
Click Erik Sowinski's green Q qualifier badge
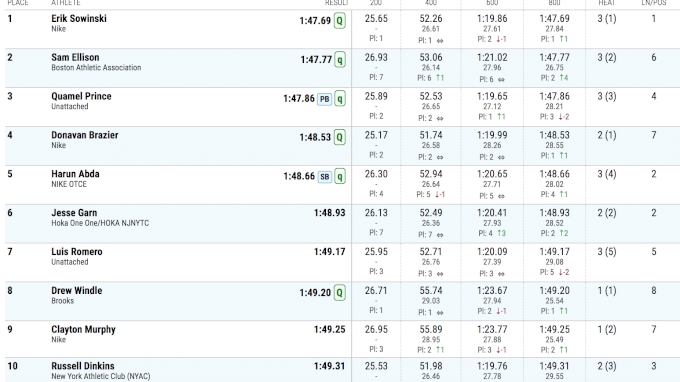[x=340, y=21]
